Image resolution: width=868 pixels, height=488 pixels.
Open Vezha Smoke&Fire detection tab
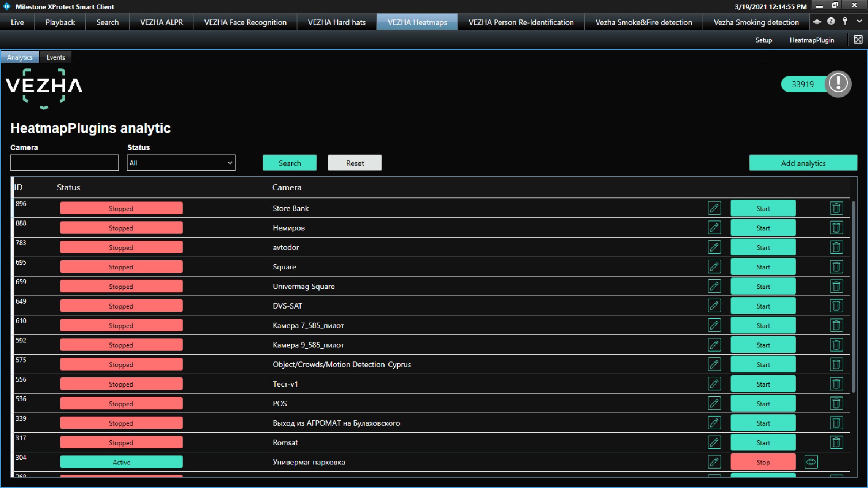(643, 22)
